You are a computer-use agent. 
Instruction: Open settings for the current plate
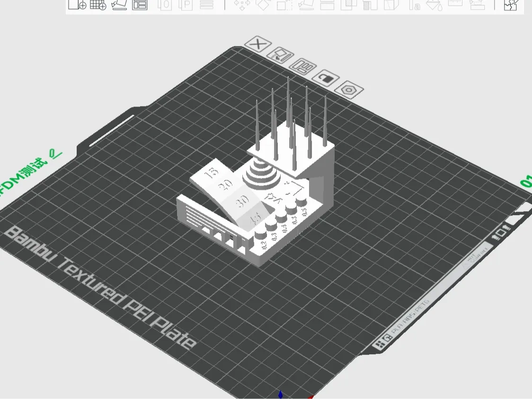pyautogui.click(x=348, y=90)
